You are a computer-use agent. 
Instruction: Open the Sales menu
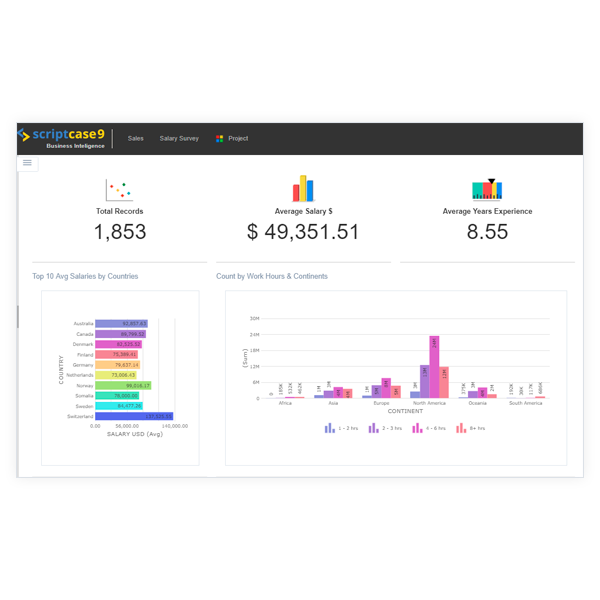[x=135, y=139]
